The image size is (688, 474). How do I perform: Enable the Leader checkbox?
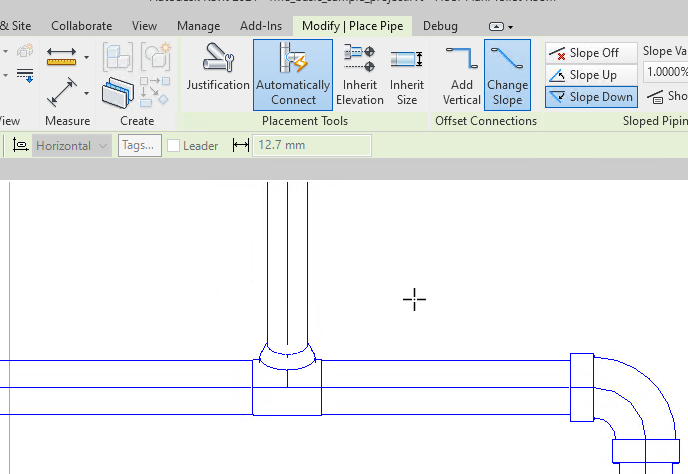[173, 146]
